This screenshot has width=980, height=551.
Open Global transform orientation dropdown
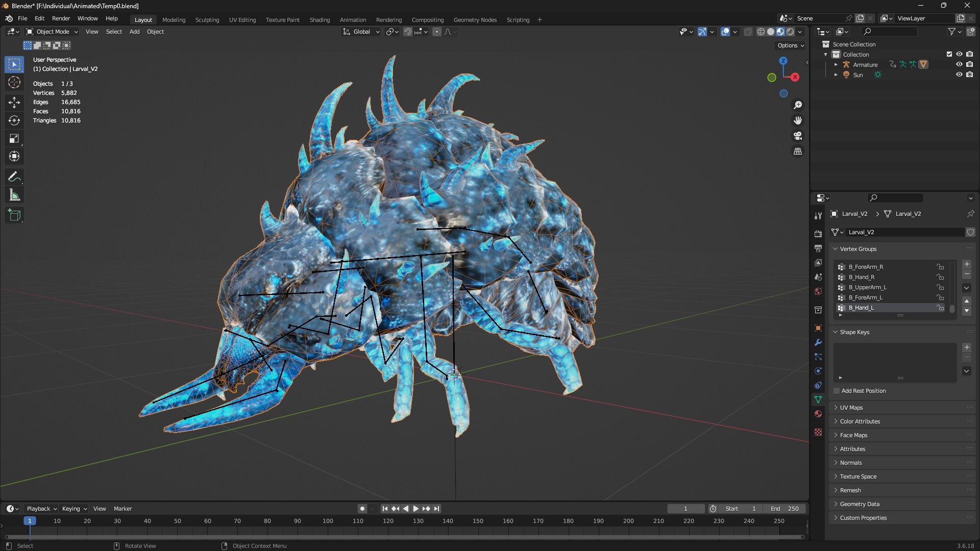click(x=361, y=32)
